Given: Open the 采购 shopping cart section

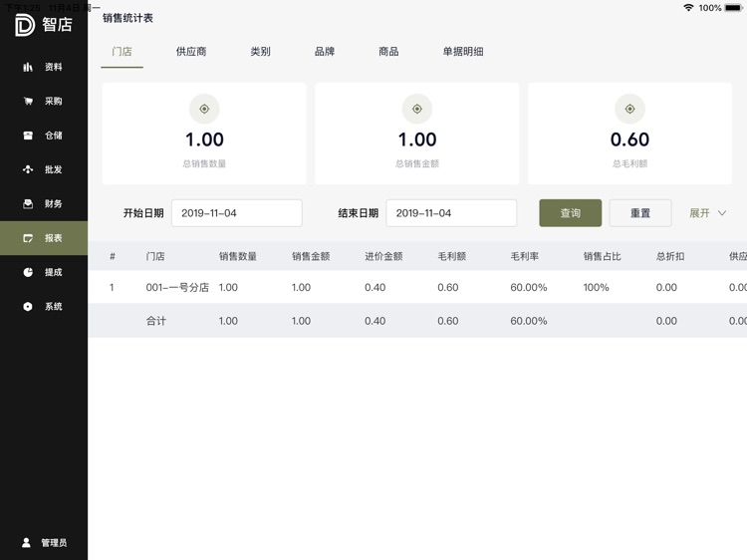Looking at the screenshot, I should click(x=44, y=101).
